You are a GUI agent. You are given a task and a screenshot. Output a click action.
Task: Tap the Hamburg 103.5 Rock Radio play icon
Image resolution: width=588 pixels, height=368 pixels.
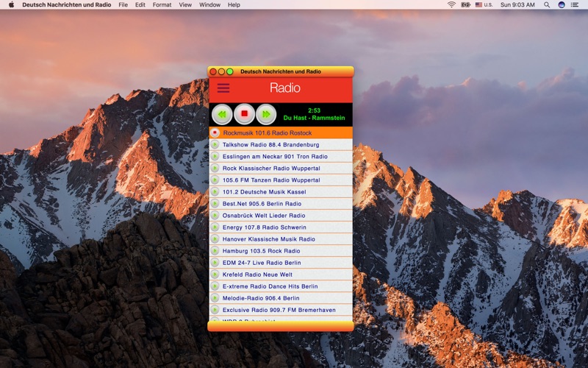[x=215, y=251]
